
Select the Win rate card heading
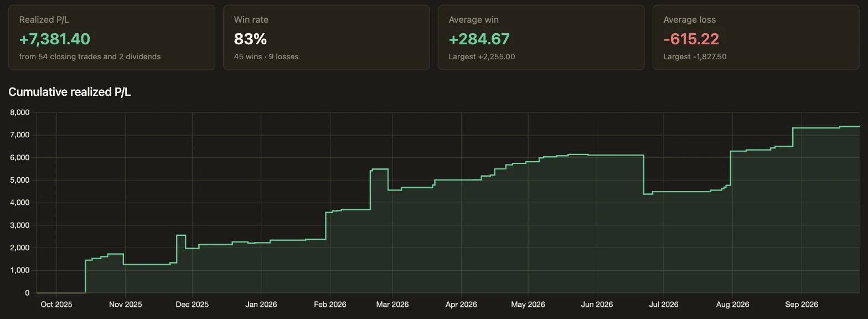click(251, 19)
